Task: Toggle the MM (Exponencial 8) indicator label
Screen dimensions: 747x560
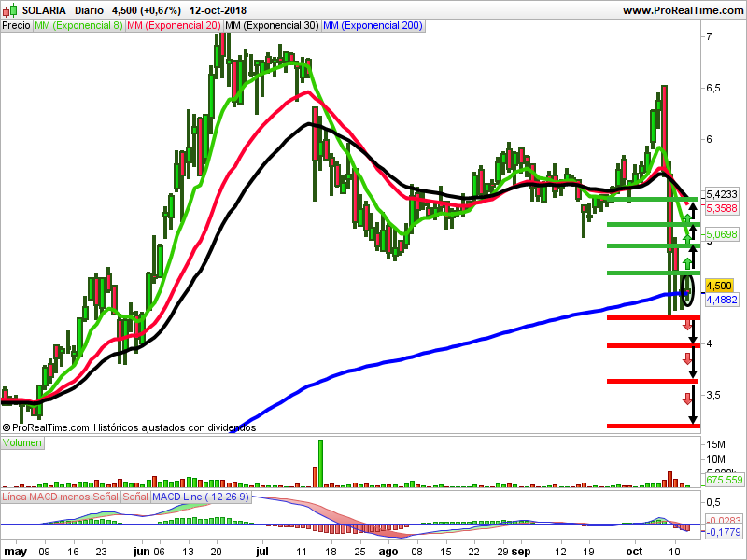Action: click(x=78, y=26)
